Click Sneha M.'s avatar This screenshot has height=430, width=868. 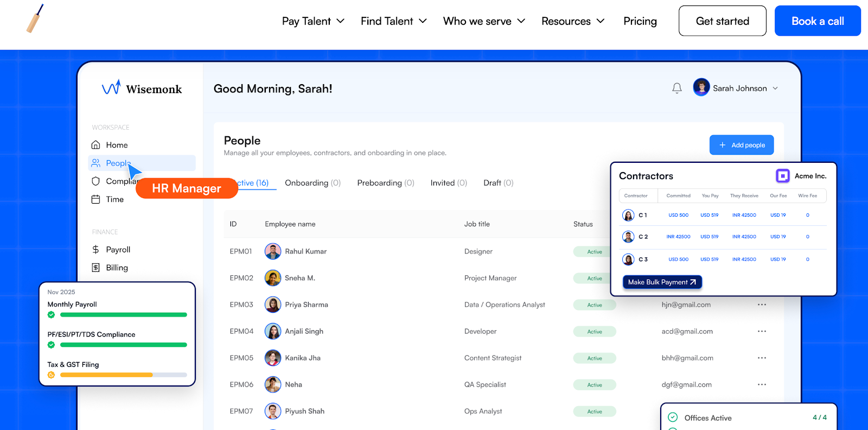pyautogui.click(x=273, y=278)
